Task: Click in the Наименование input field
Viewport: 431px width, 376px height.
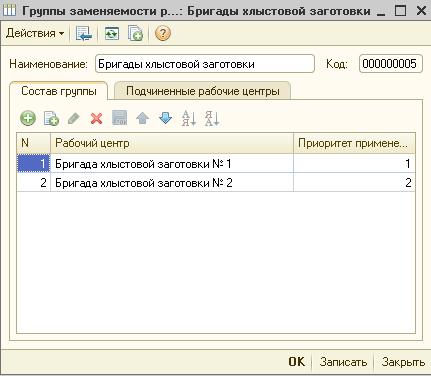Action: pyautogui.click(x=205, y=64)
